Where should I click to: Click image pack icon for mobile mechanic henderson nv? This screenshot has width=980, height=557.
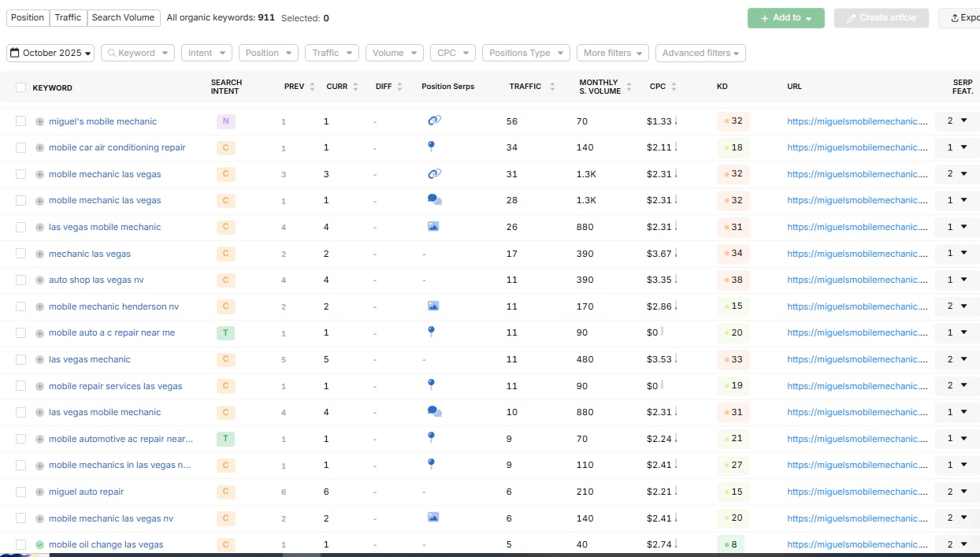(x=432, y=306)
